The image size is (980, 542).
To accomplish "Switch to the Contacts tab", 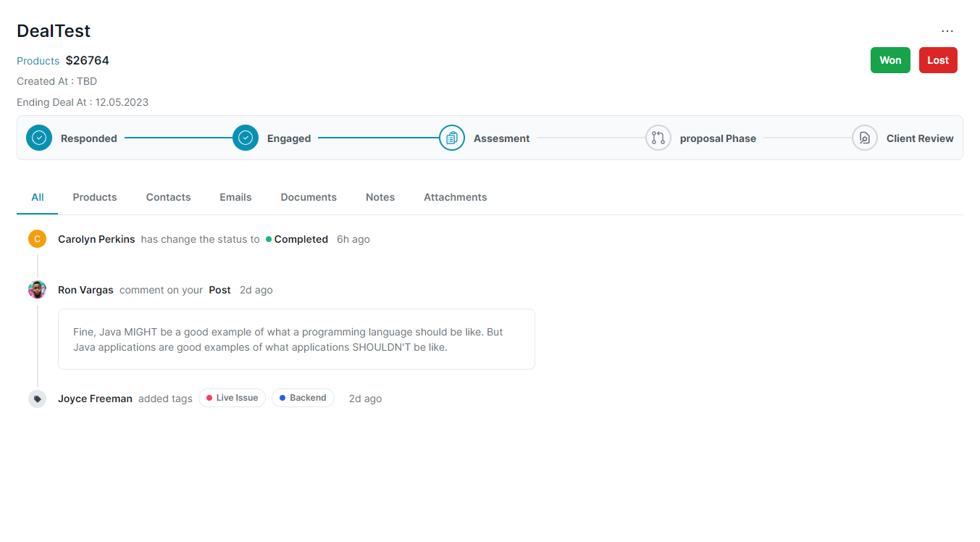I will click(168, 197).
